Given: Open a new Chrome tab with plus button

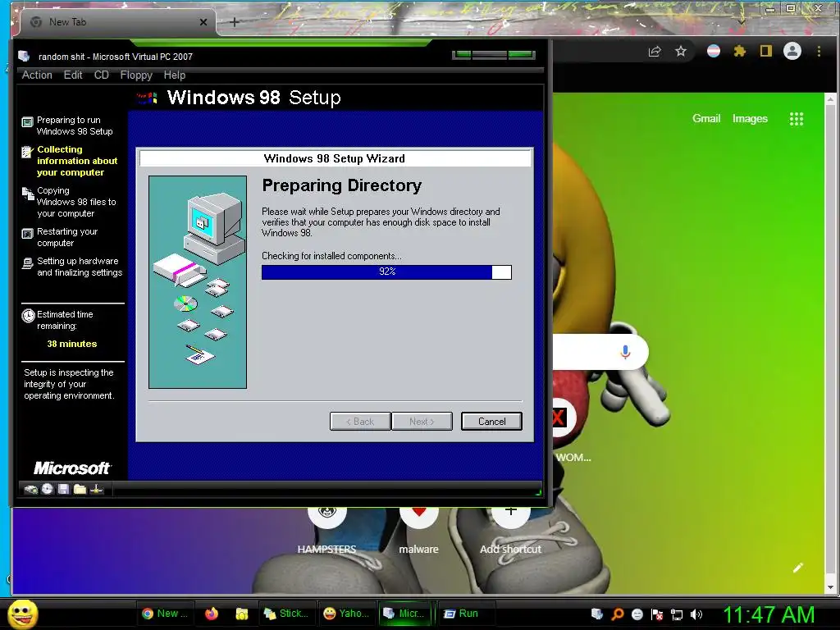Looking at the screenshot, I should click(x=234, y=22).
